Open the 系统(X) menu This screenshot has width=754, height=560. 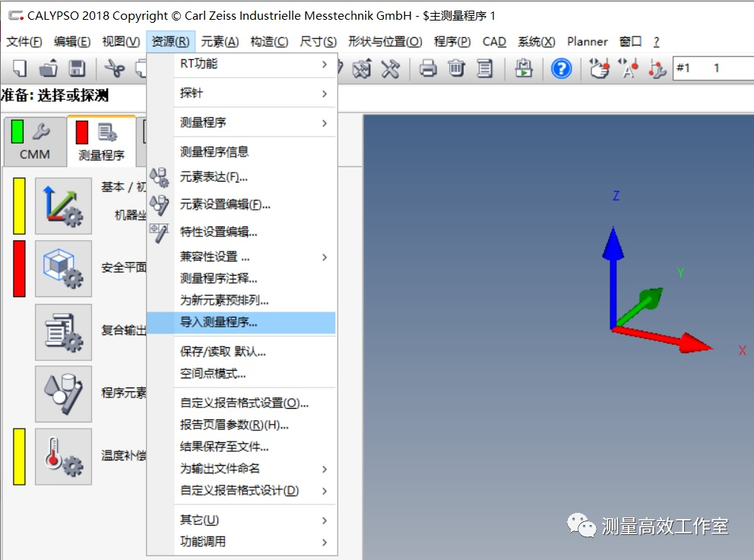click(536, 42)
